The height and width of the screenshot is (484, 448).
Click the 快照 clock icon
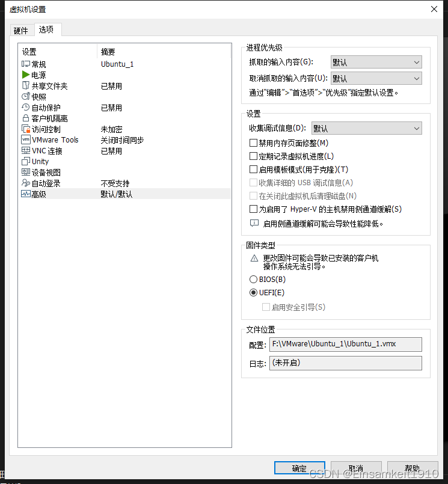(x=26, y=96)
